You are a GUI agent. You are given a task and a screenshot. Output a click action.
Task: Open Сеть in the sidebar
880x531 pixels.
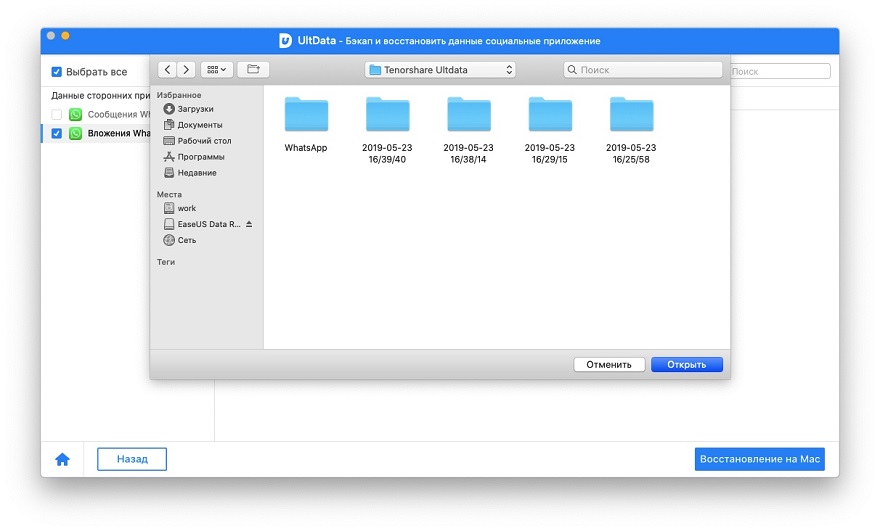180,240
